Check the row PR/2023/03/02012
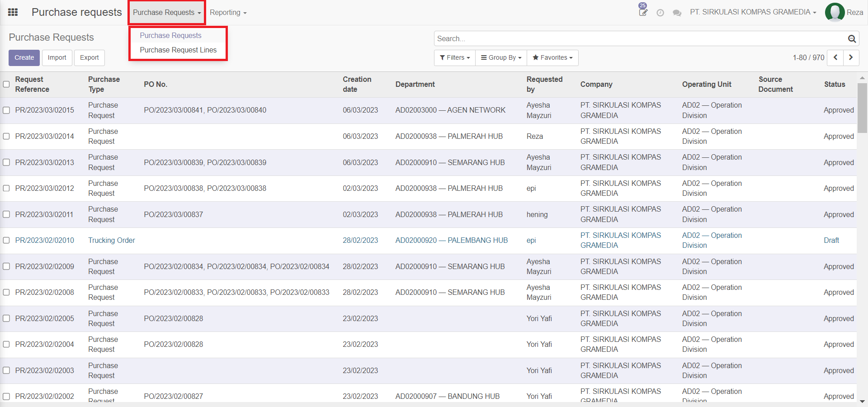Screen dimensions: 868x407 [x=6, y=188]
